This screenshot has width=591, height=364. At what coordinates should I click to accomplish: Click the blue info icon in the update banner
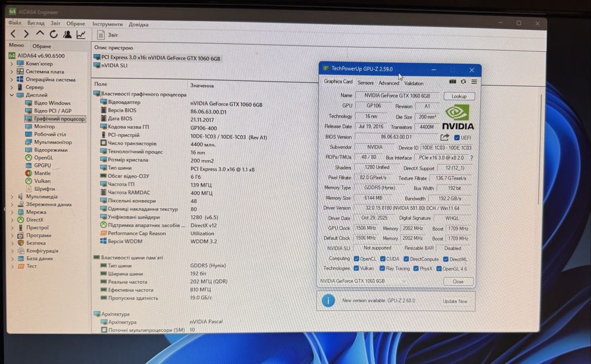(328, 300)
